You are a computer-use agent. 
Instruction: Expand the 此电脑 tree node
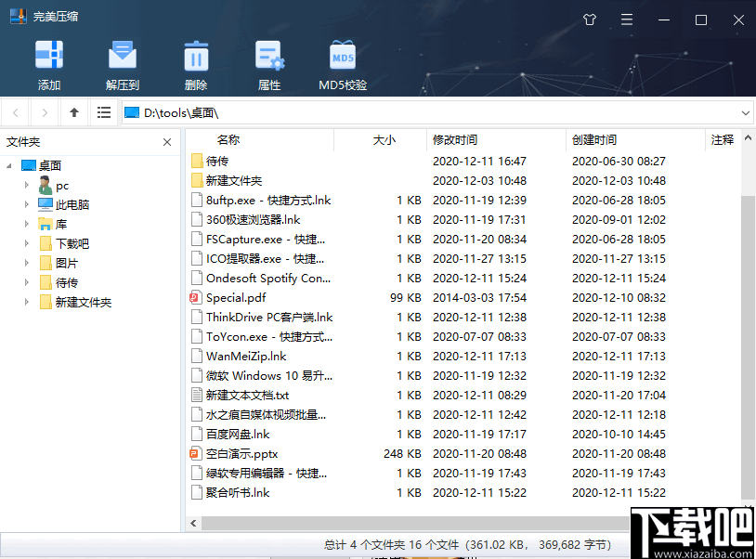(27, 205)
